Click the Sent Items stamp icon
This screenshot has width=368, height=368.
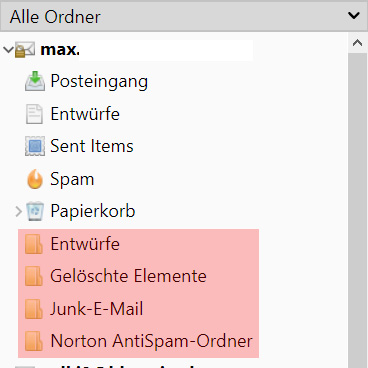click(35, 146)
